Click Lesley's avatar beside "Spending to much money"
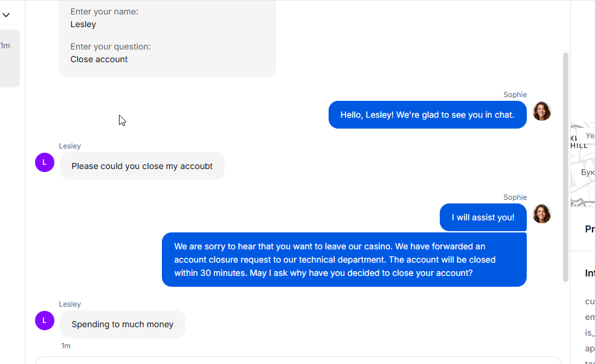This screenshot has width=595, height=364. (45, 321)
